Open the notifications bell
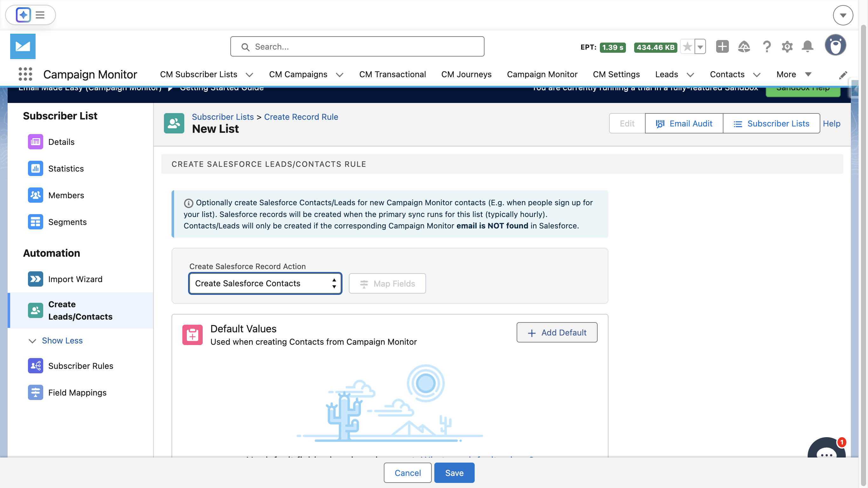868x488 pixels. tap(808, 46)
